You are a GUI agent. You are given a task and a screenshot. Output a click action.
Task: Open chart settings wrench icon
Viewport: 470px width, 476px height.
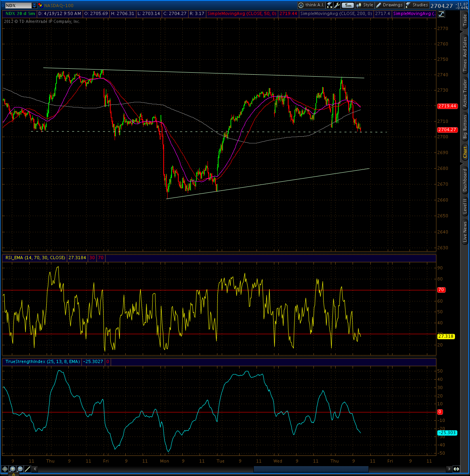pos(337,5)
